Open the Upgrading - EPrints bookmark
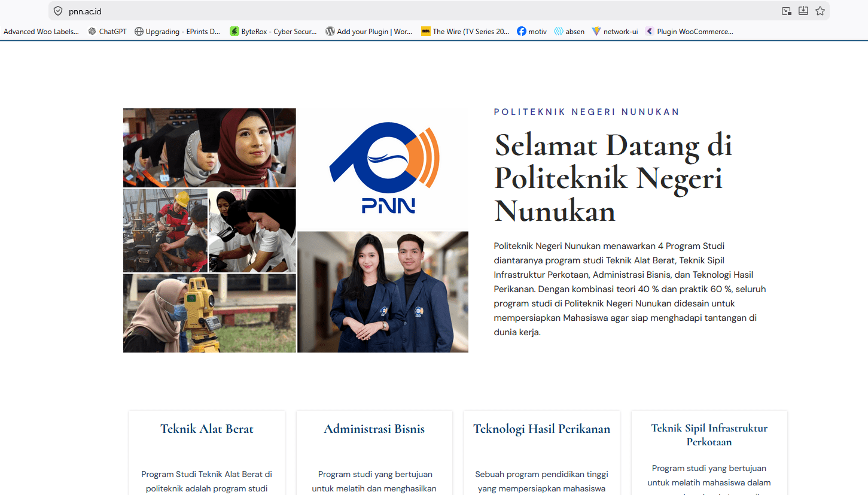Image resolution: width=868 pixels, height=495 pixels. click(178, 31)
